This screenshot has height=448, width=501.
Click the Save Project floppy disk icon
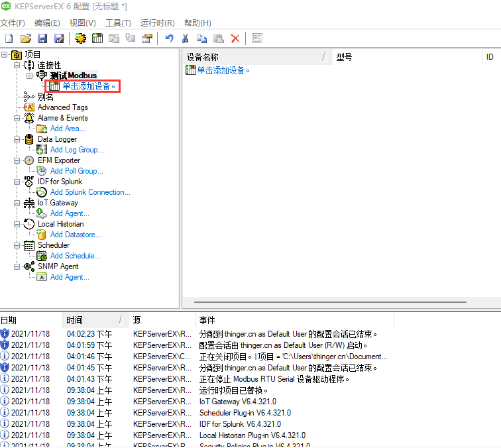[x=42, y=38]
